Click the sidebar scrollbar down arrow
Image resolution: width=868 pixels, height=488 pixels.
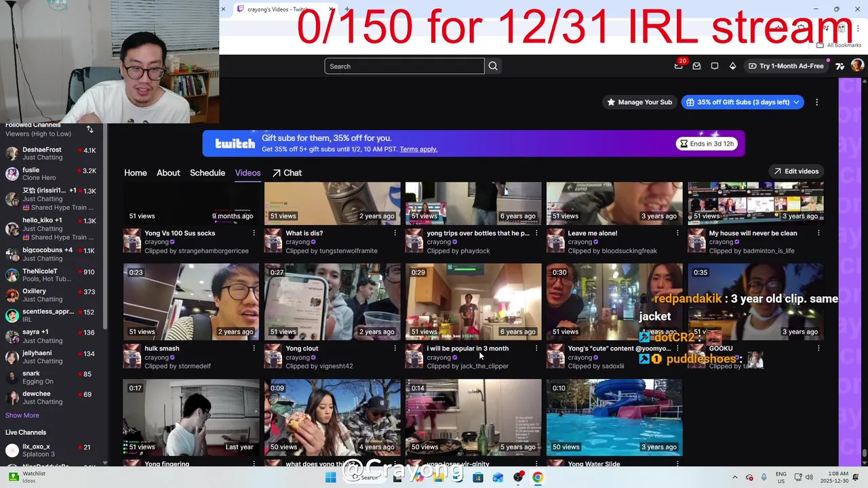[x=105, y=463]
